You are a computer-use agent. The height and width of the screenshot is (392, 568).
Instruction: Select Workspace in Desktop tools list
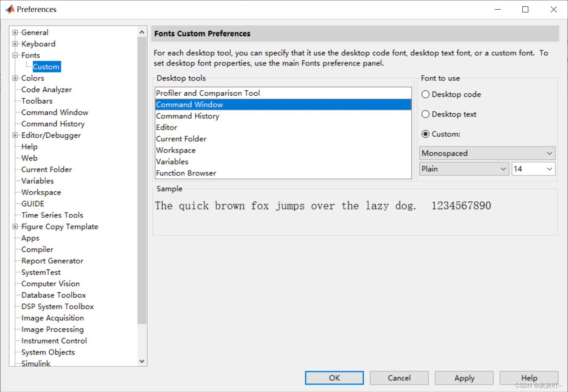click(x=283, y=150)
